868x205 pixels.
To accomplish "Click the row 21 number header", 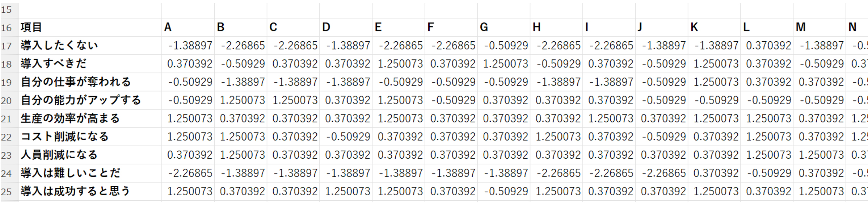I will coord(7,119).
